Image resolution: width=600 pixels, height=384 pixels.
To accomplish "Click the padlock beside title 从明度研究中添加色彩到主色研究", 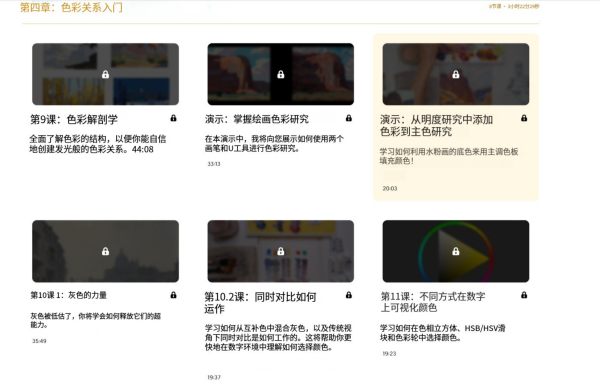I will (524, 118).
